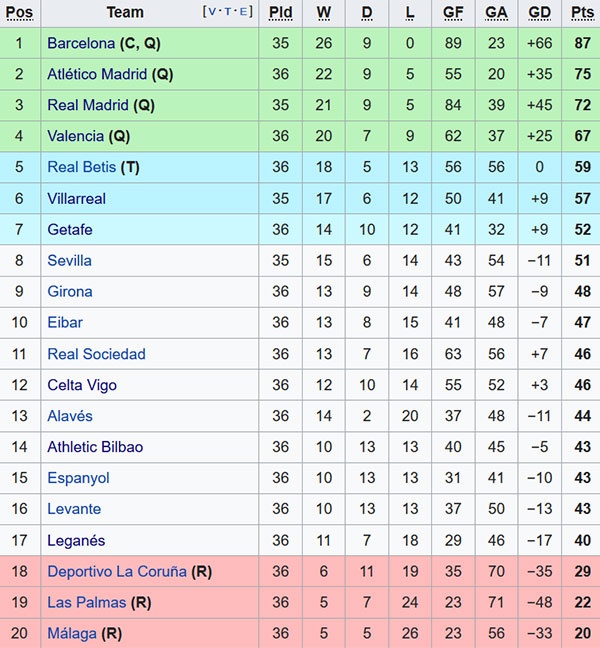Click the T (talk) link in header
The image size is (600, 648).
pyautogui.click(x=228, y=12)
